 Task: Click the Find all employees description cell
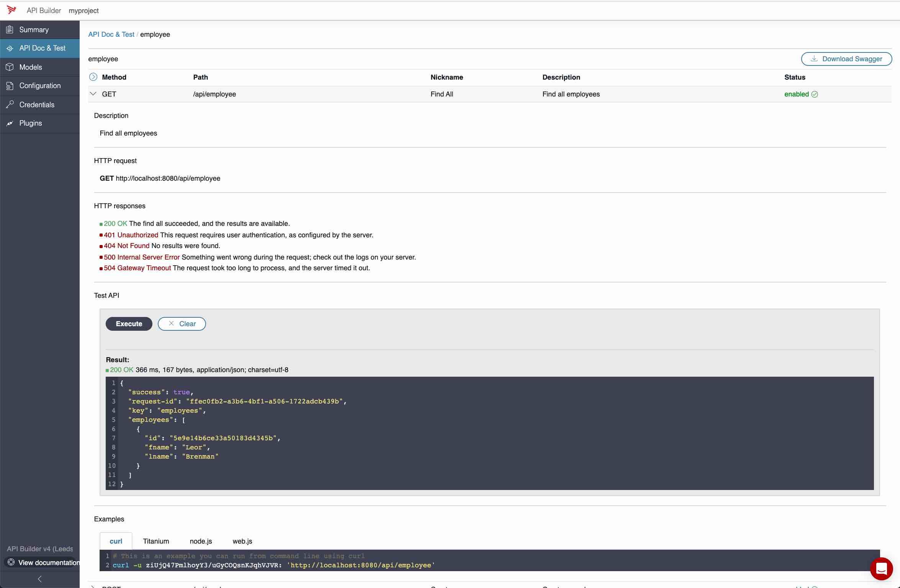(x=571, y=94)
